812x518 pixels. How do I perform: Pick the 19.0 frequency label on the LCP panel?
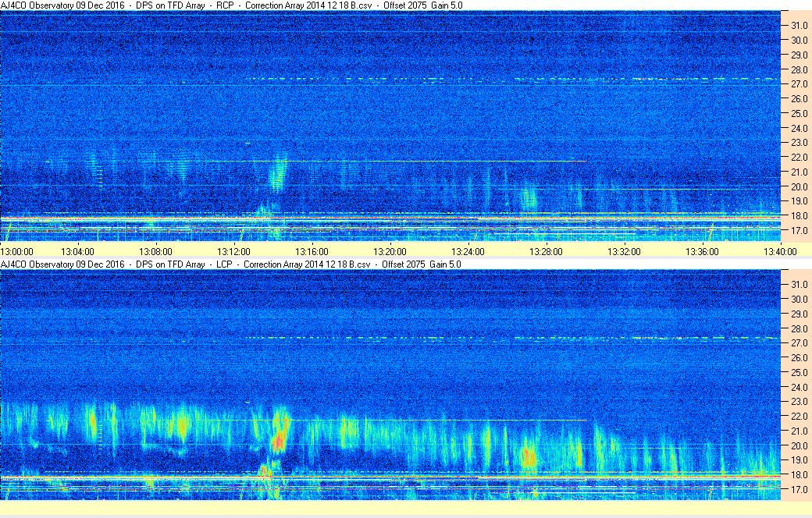(799, 460)
